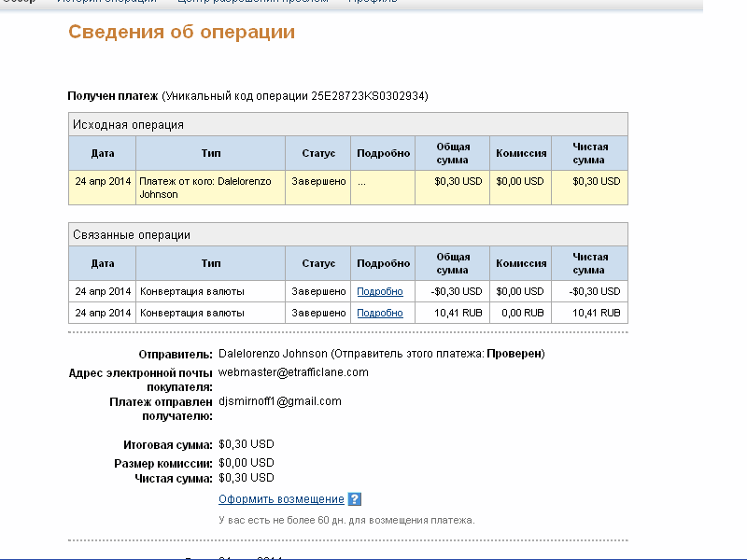Click the 'Связанные операции' table title

click(x=132, y=235)
